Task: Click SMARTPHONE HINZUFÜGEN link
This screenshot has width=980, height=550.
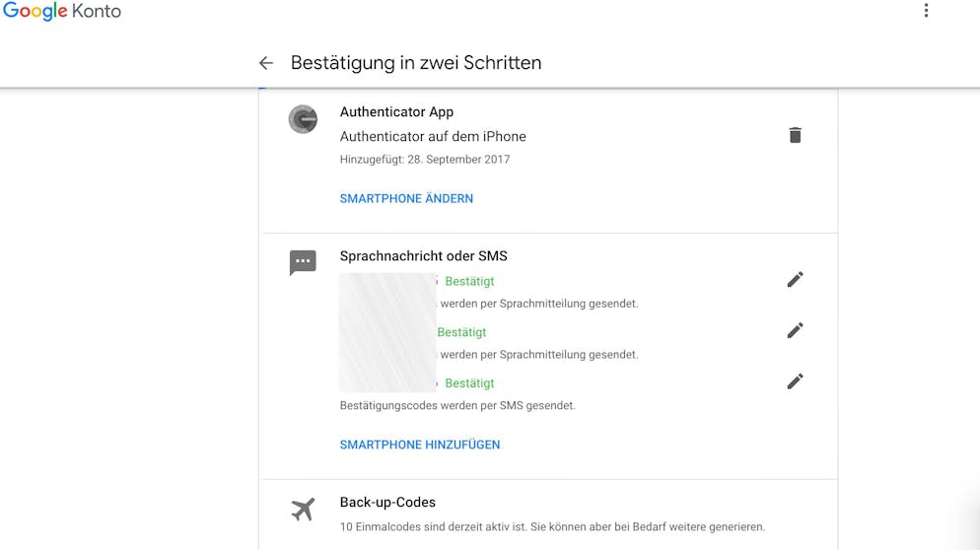Action: [420, 445]
